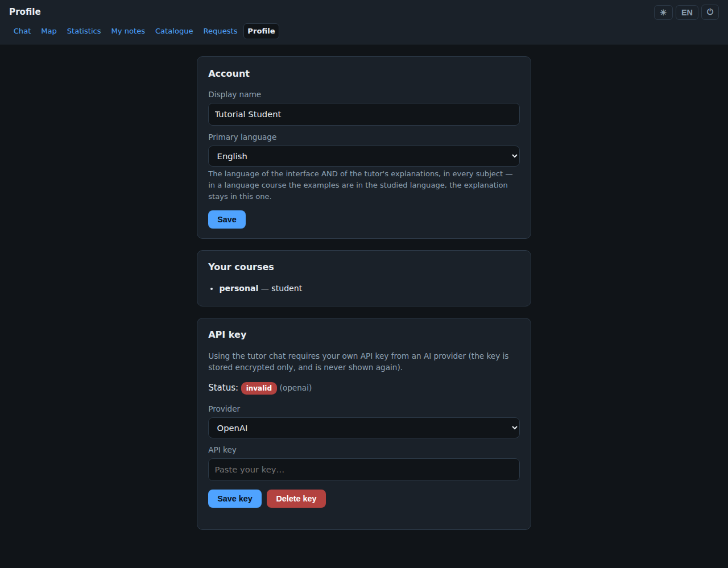
Task: Go to the Map tab
Action: [49, 31]
